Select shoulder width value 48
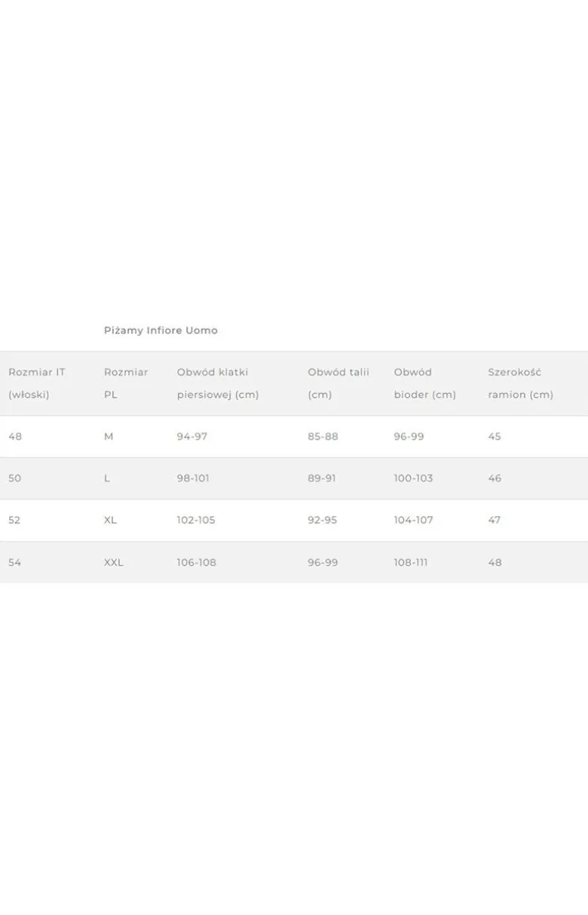Image resolution: width=588 pixels, height=915 pixels. [495, 563]
